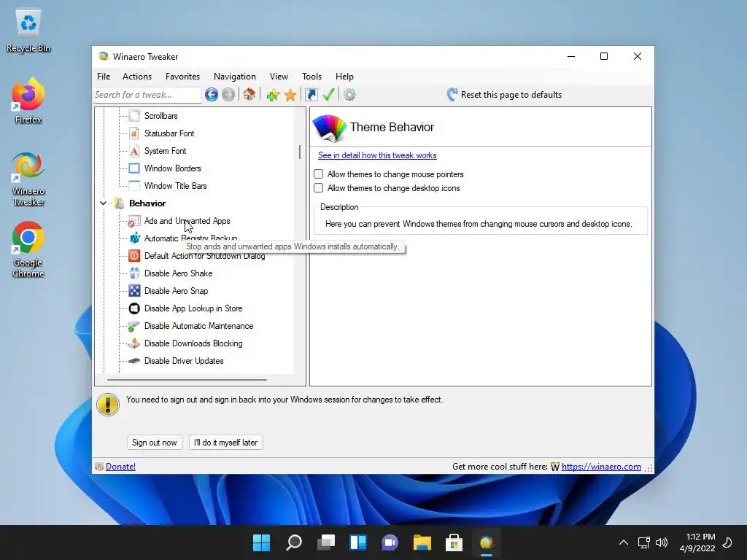The height and width of the screenshot is (560, 747).
Task: Click in the Search for a tweak field
Action: pyautogui.click(x=147, y=95)
